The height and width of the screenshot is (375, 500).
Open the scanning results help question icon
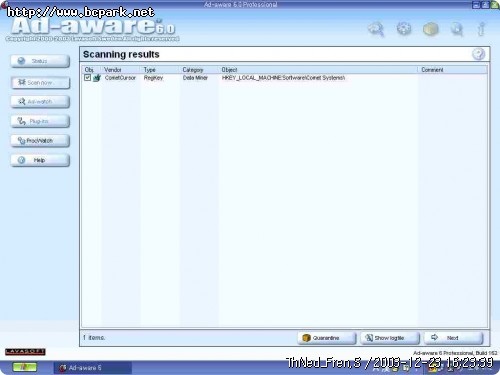point(478,54)
